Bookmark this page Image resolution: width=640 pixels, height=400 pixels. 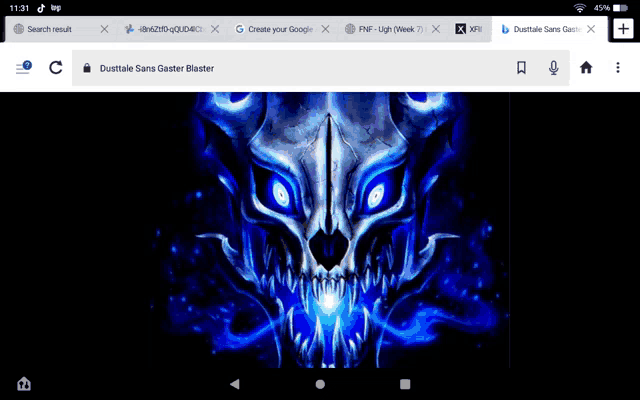point(521,68)
